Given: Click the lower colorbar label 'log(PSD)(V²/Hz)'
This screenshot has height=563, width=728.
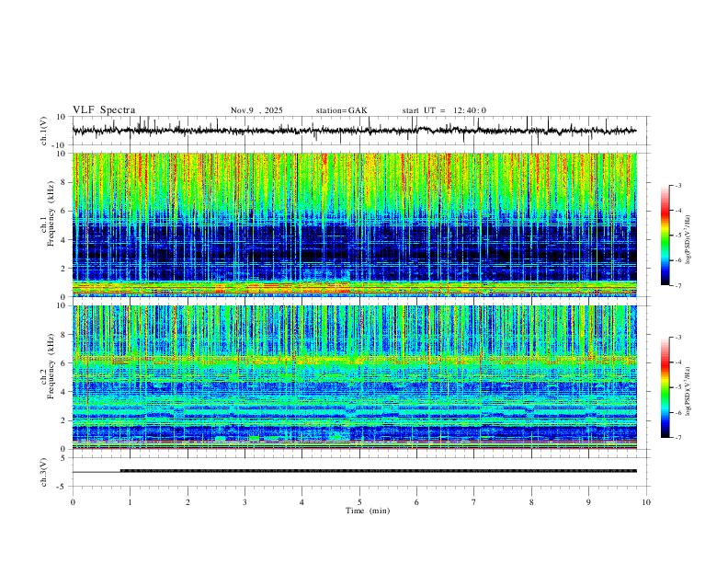Looking at the screenshot, I should tap(688, 392).
